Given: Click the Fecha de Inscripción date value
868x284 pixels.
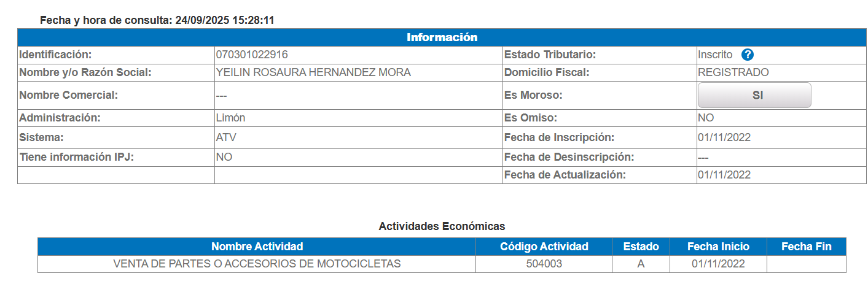Looking at the screenshot, I should coord(724,137).
